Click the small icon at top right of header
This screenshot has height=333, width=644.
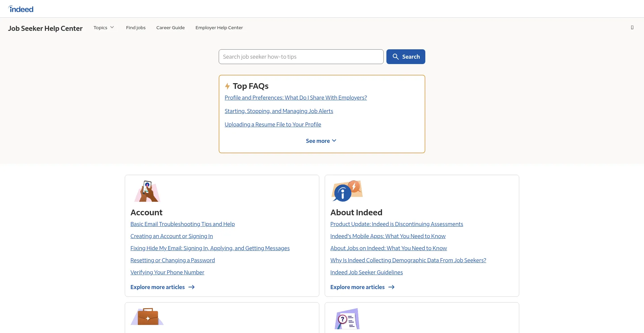[632, 27]
